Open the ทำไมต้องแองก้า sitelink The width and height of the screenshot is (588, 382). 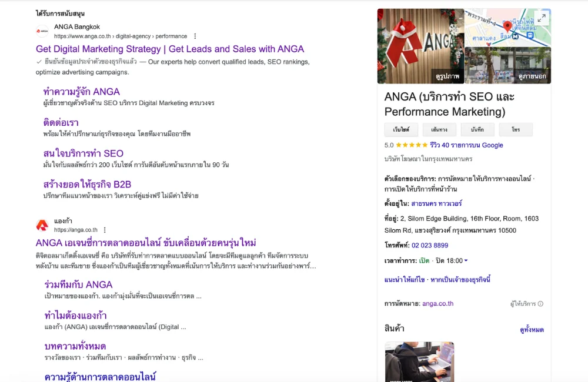pos(75,316)
